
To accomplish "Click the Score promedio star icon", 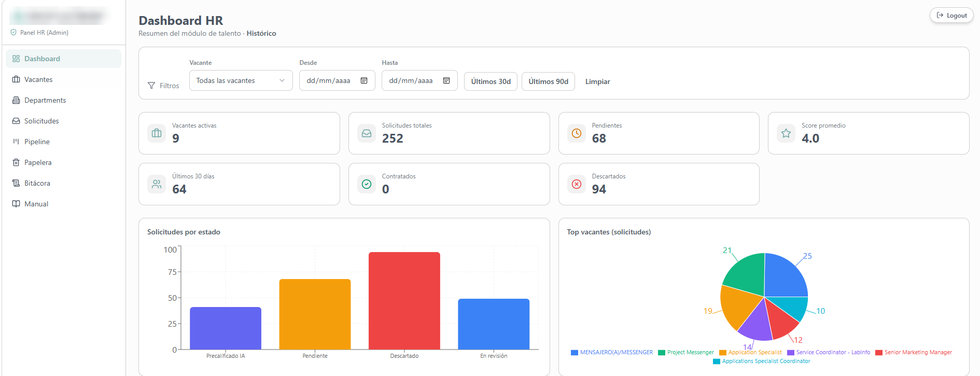I will click(786, 133).
